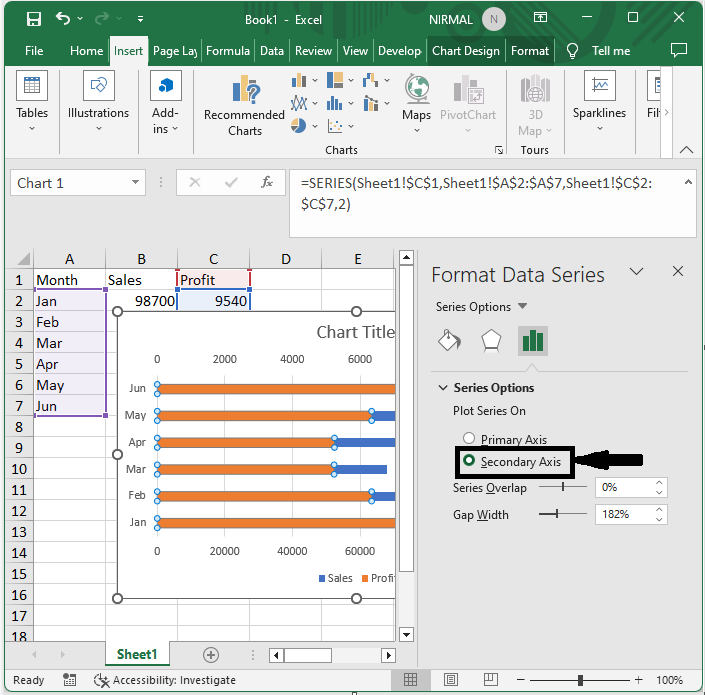Image resolution: width=705 pixels, height=695 pixels.
Task: Open the Fill & Line pane icon
Action: 449,341
